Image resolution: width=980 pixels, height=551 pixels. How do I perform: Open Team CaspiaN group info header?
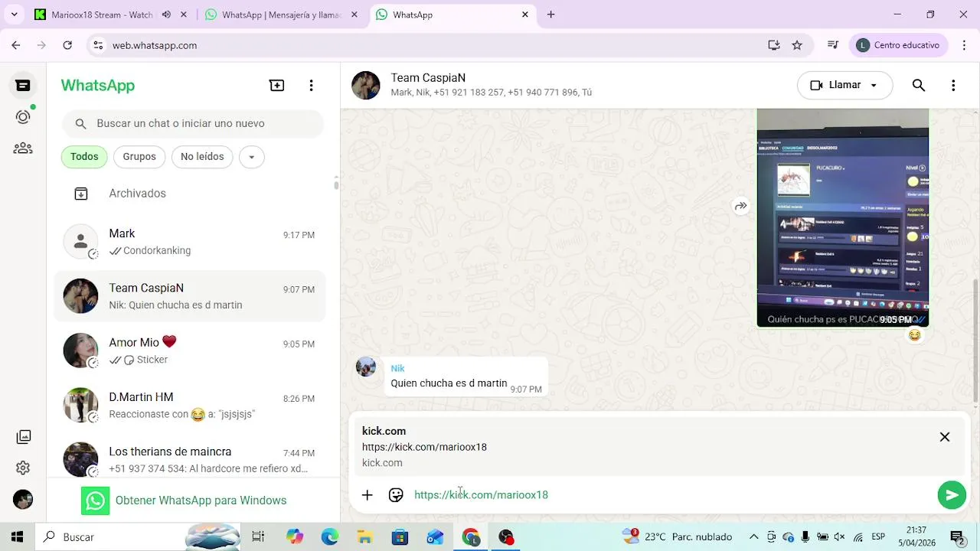(491, 85)
